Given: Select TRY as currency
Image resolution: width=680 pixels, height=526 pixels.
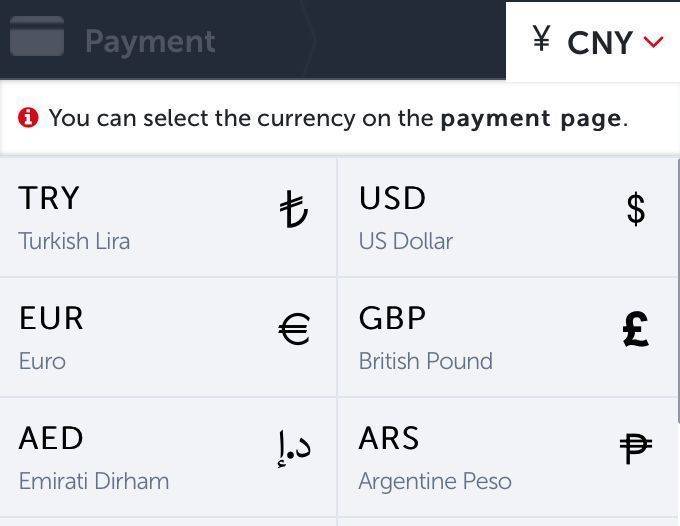Looking at the screenshot, I should (x=168, y=217).
